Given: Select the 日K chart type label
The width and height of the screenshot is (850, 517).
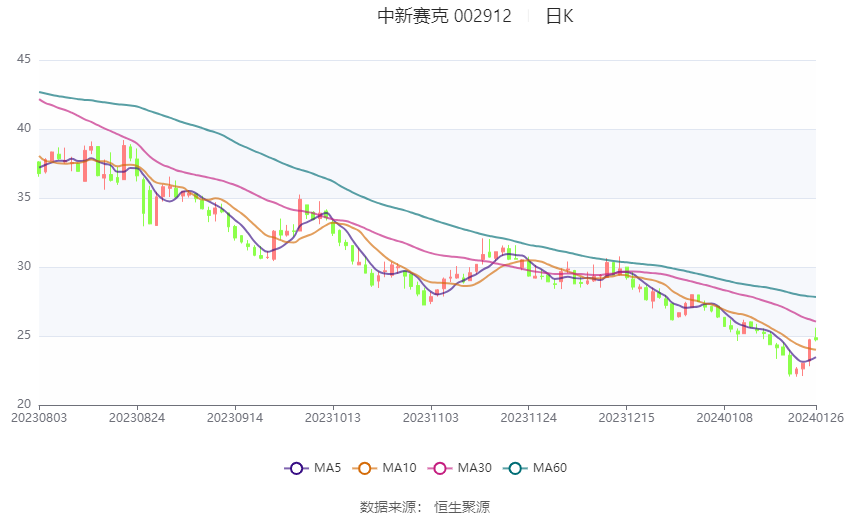Looking at the screenshot, I should (x=559, y=16).
